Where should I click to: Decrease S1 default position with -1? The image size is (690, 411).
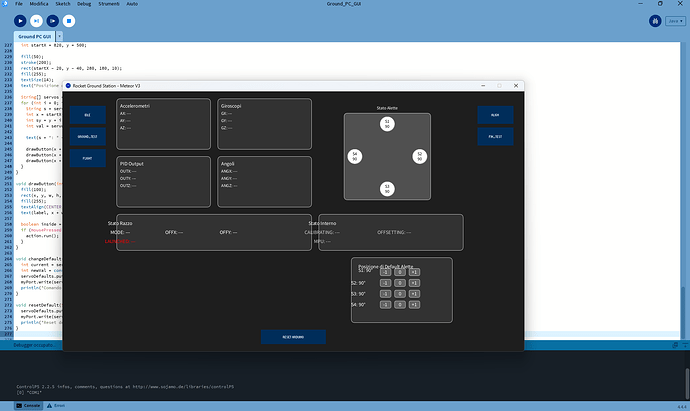pyautogui.click(x=385, y=272)
